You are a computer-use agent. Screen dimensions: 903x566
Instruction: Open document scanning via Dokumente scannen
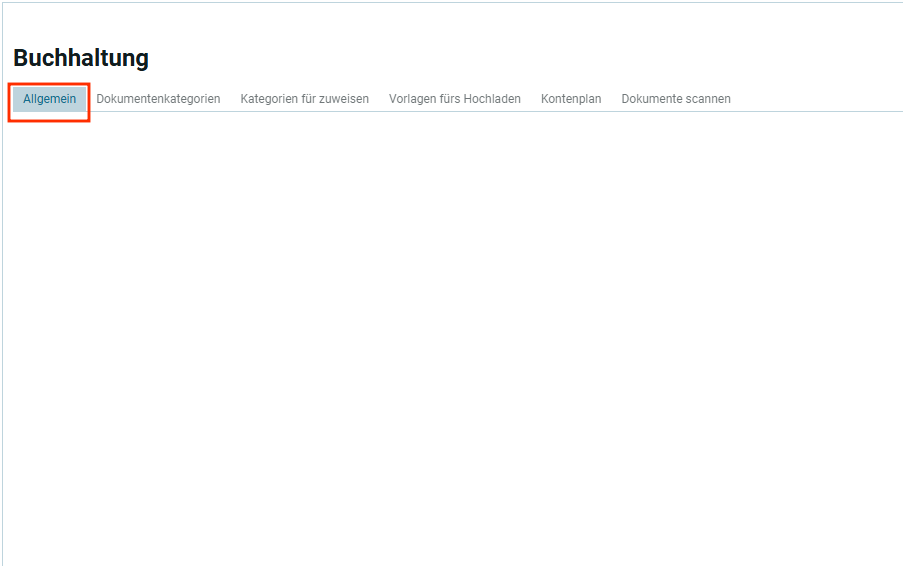(675, 99)
